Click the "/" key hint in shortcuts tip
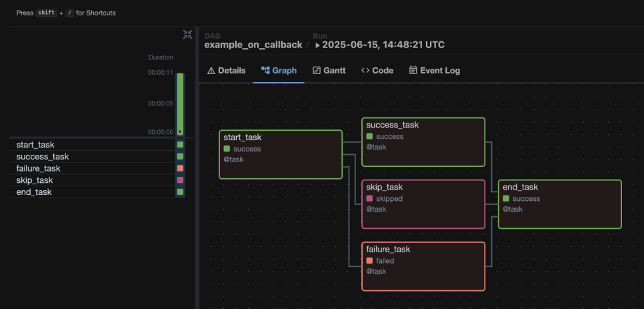 70,13
